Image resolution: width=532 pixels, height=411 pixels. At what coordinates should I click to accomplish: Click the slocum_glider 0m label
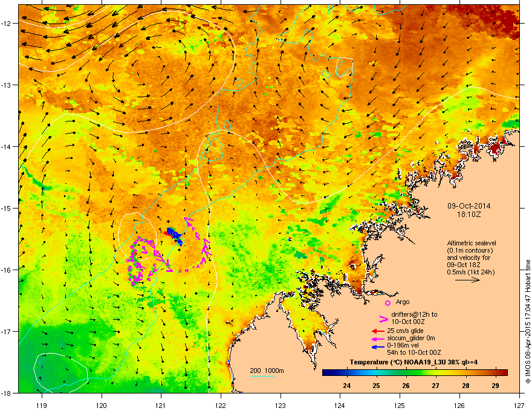coord(411,338)
